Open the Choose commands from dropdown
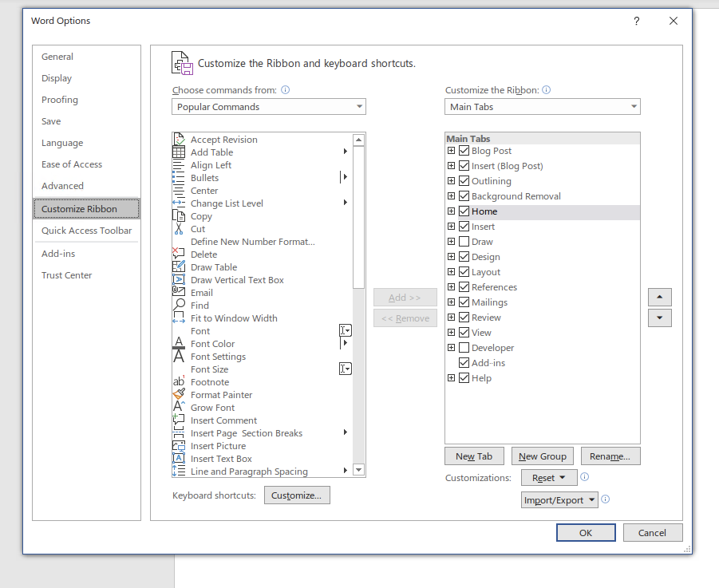 coord(269,107)
